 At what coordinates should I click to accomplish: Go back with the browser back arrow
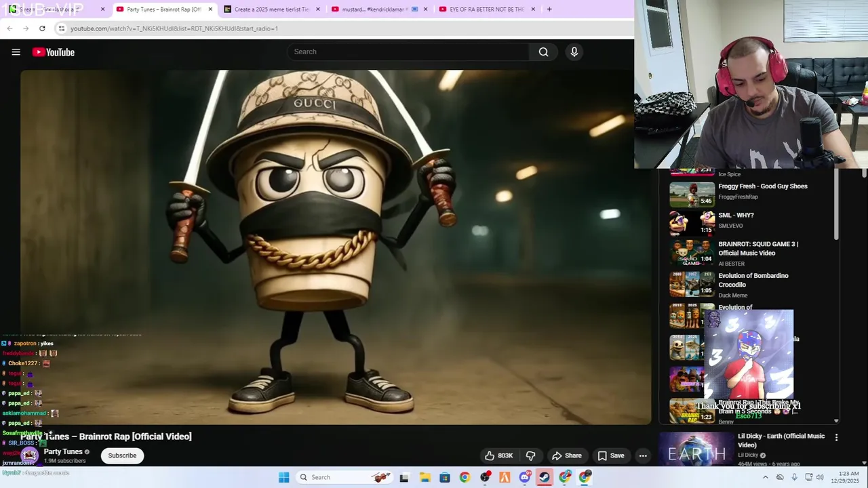click(x=9, y=28)
